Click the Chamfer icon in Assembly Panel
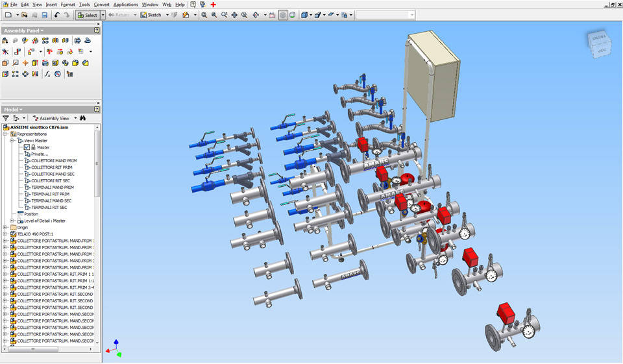Screen dimensions: 623x364 click(x=86, y=63)
